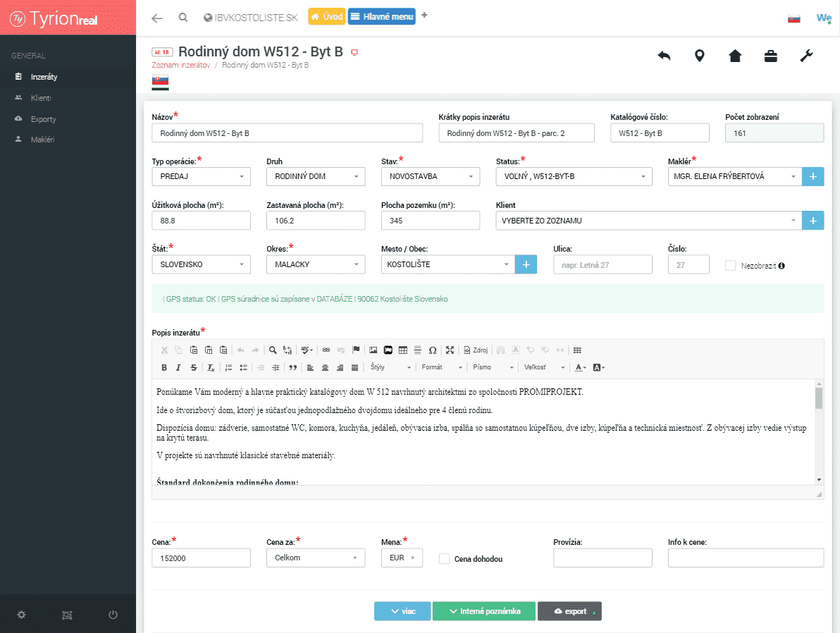This screenshot has width=840, height=633.
Task: Open the Typ operácie dropdown
Action: 201,176
